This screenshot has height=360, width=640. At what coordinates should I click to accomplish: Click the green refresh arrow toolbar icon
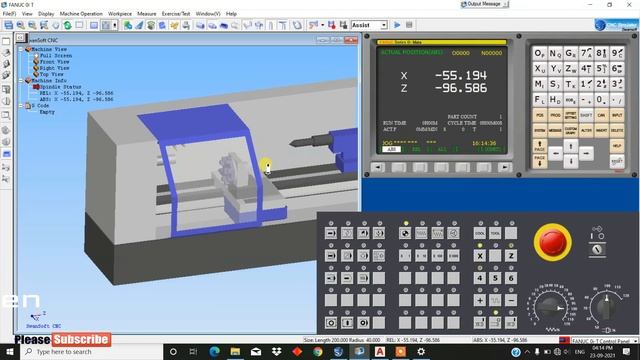click(67, 25)
